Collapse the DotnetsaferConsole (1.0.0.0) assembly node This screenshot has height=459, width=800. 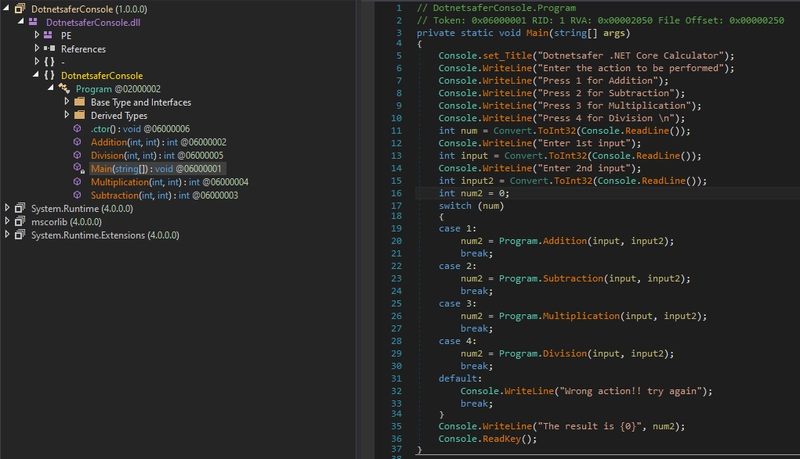(x=7, y=8)
